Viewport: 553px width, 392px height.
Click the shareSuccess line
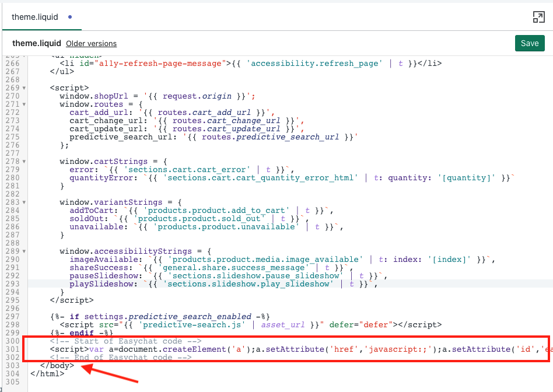(x=211, y=268)
